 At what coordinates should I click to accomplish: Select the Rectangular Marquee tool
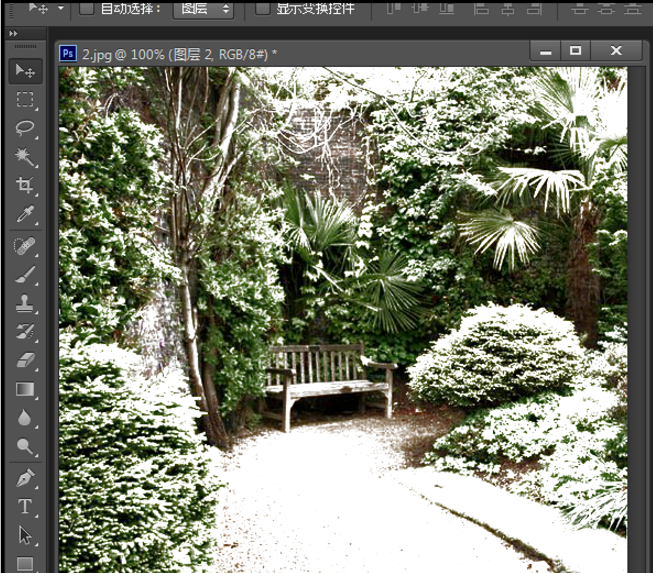25,100
